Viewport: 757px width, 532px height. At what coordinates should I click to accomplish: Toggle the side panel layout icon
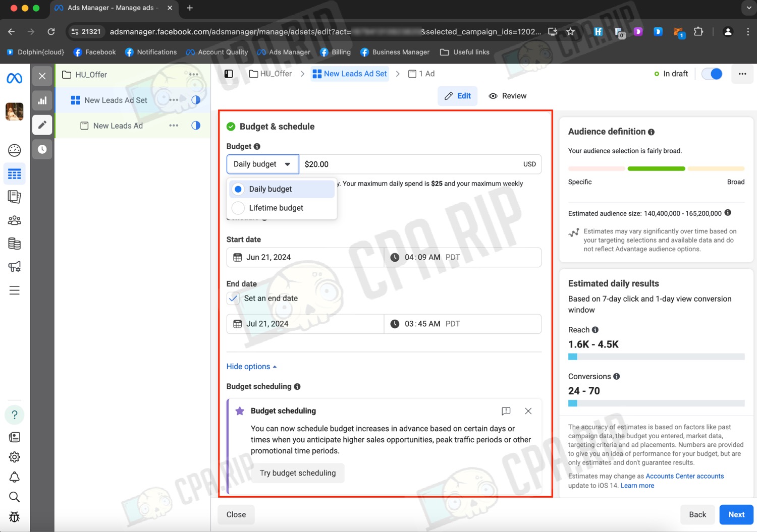(x=229, y=74)
